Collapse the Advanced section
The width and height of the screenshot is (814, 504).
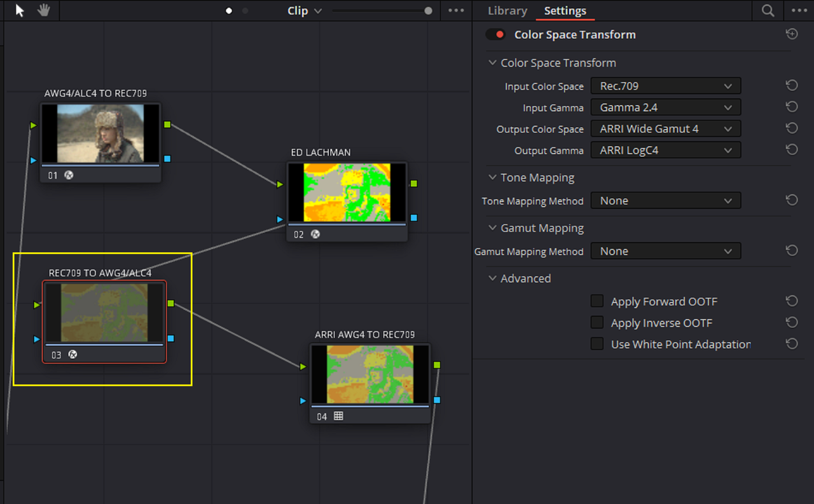492,278
